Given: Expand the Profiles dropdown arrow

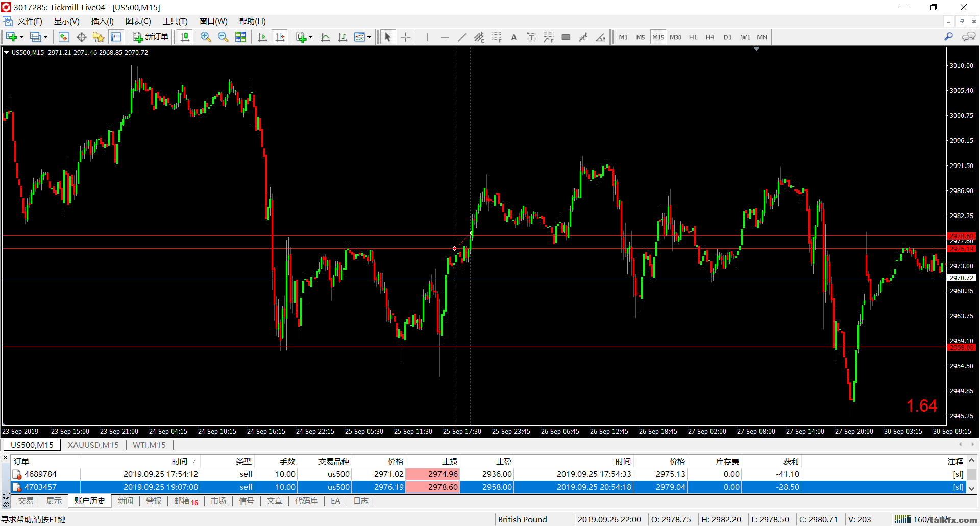Looking at the screenshot, I should [x=45, y=37].
